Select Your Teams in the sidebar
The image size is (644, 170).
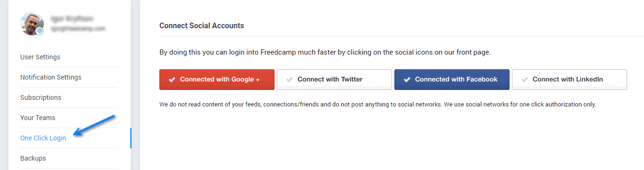click(x=38, y=118)
